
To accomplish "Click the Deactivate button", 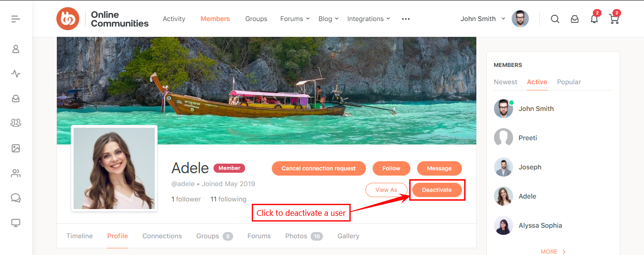I will point(437,190).
